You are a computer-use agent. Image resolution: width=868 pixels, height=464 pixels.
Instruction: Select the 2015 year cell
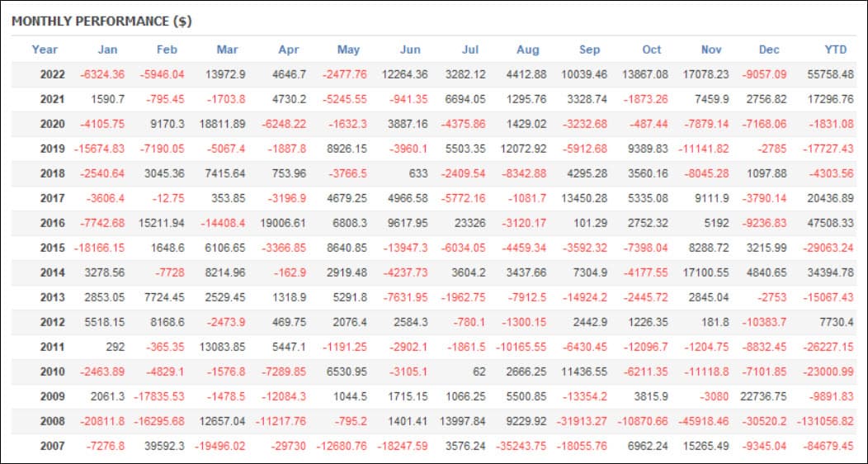tap(52, 248)
